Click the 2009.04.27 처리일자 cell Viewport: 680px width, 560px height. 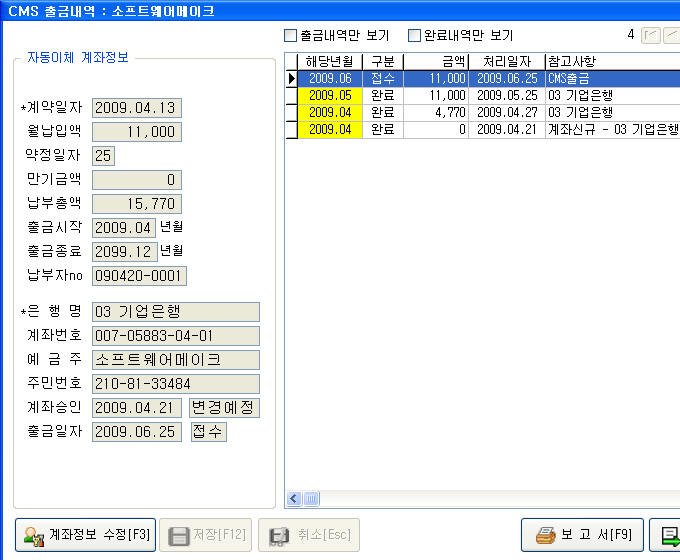[x=507, y=112]
